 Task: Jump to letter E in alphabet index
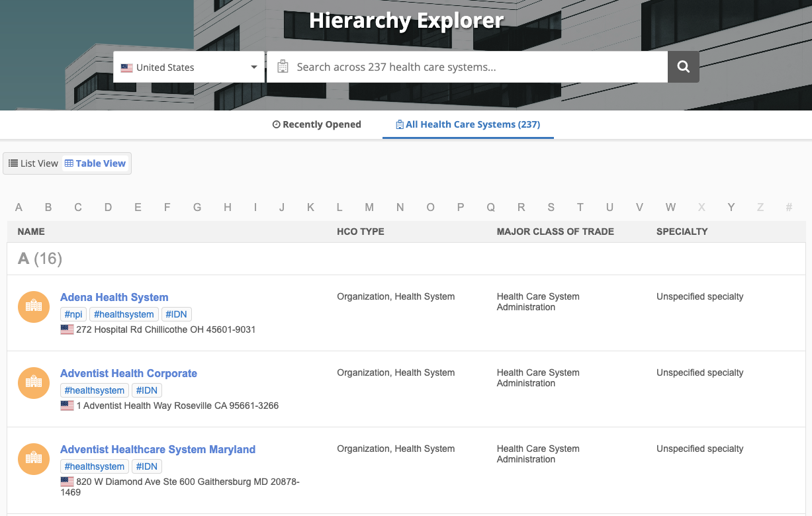tap(138, 207)
